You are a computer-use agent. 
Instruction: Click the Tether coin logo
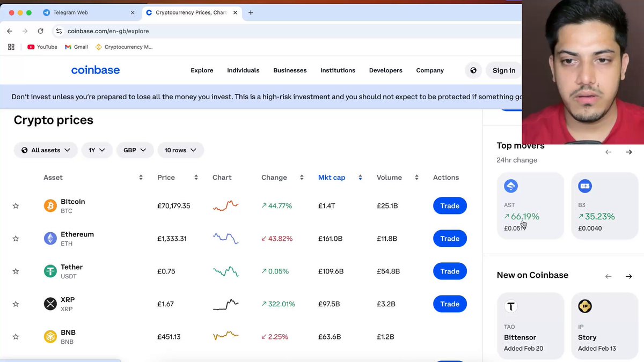pos(50,271)
